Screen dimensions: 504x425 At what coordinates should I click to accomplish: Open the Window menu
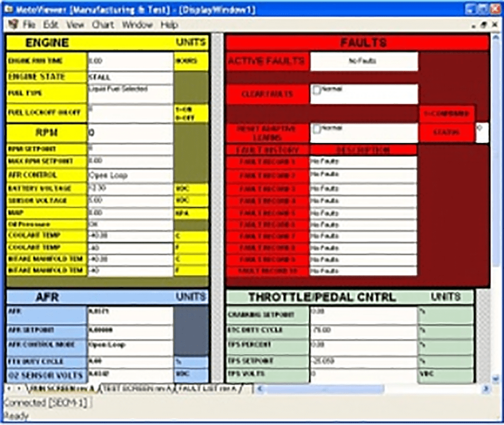pos(137,24)
